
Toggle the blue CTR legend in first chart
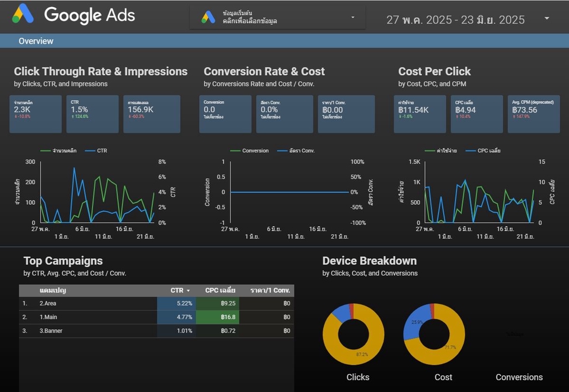pos(99,151)
